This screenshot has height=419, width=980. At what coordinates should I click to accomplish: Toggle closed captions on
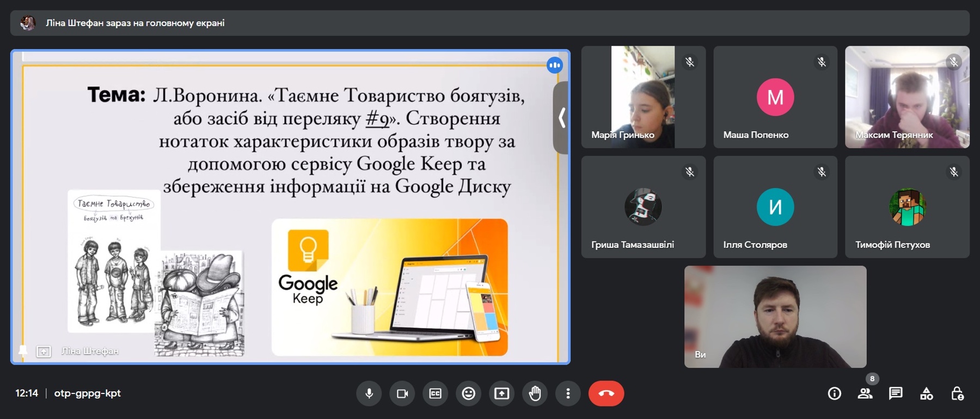click(436, 393)
